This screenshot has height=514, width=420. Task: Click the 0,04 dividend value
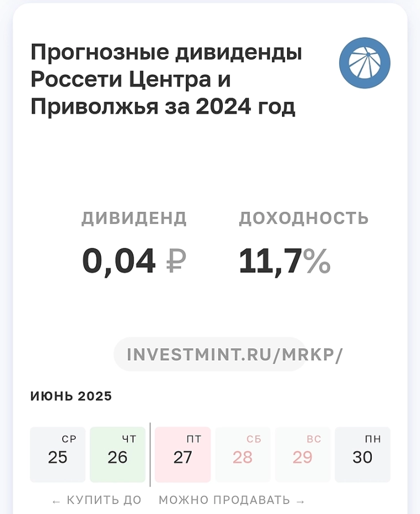[x=119, y=262]
